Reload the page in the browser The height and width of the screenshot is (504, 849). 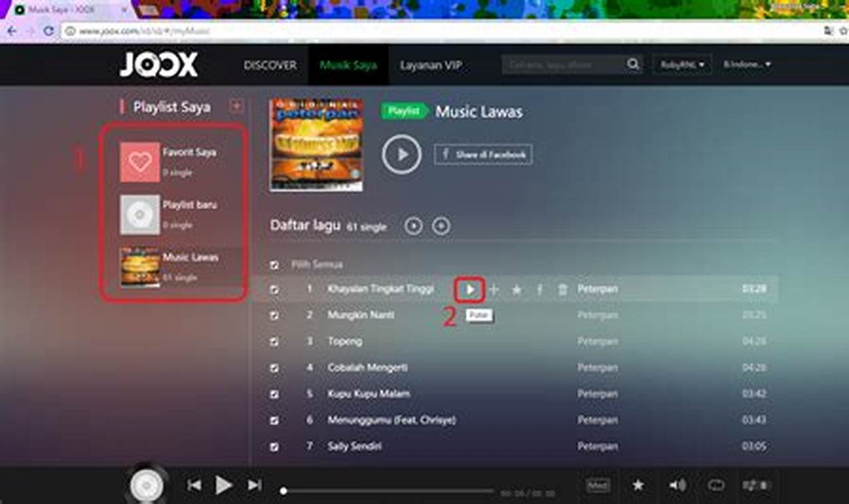[x=48, y=31]
